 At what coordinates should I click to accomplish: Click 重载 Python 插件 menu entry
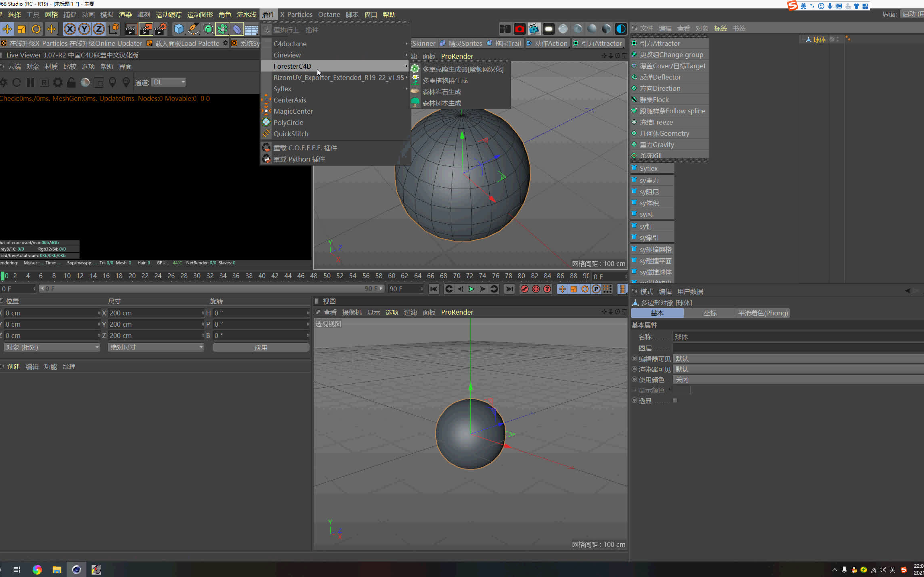pos(299,159)
